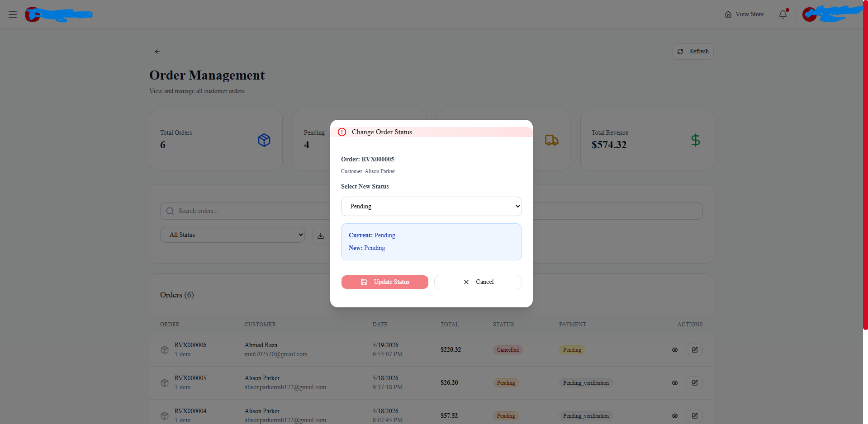Click the Update Status button
The image size is (868, 424).
point(384,282)
